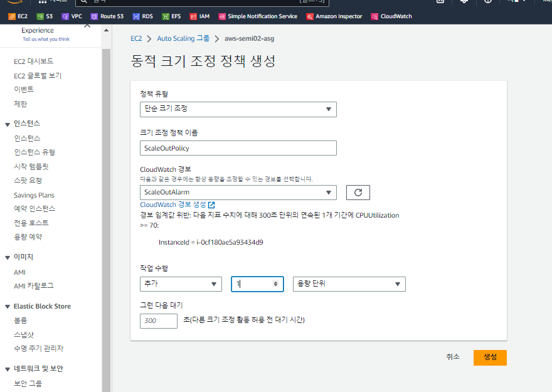Screen dimensions: 552x392
Task: Open the 용량 단위 unit dropdown
Action: (349, 284)
